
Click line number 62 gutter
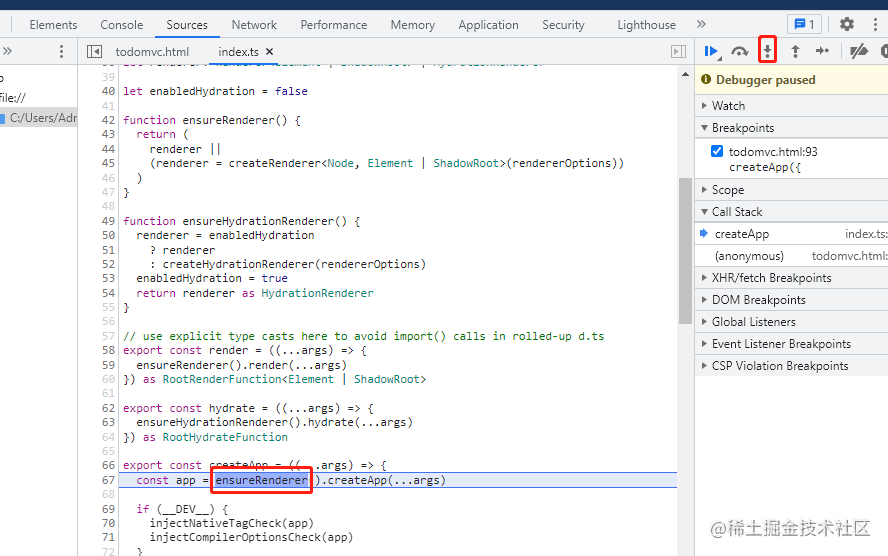click(108, 408)
